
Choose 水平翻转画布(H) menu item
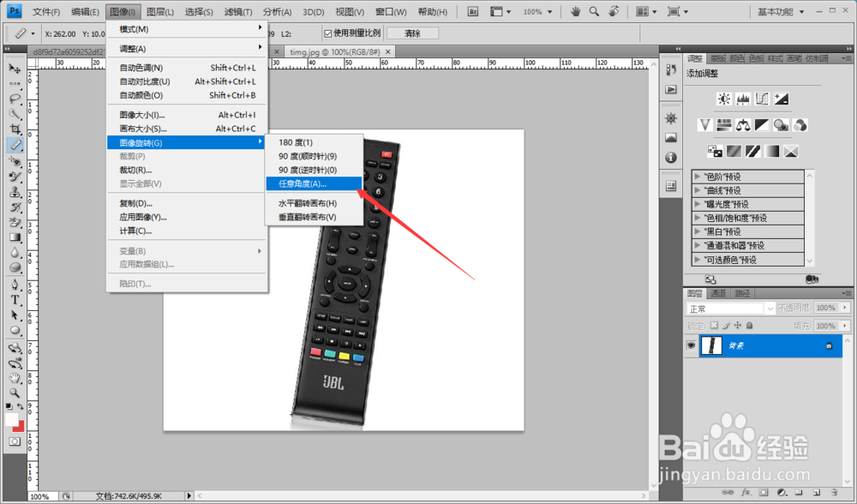coord(314,203)
